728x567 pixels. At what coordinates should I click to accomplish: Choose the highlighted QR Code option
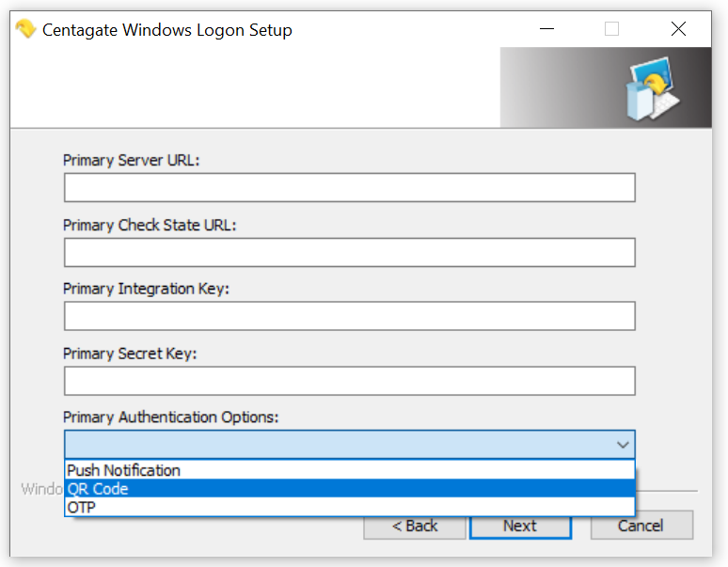coord(350,489)
